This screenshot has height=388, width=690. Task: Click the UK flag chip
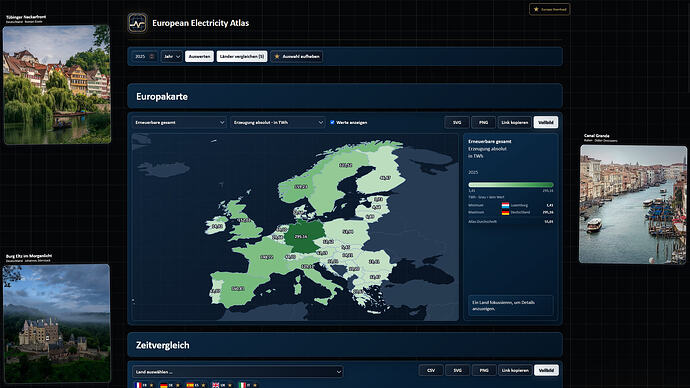pyautogui.click(x=222, y=385)
